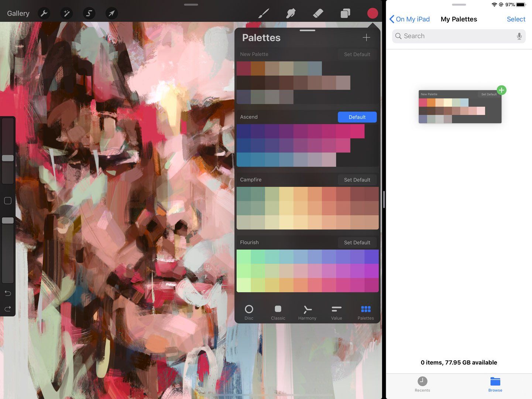Switch to the Disc color picker
The width and height of the screenshot is (532, 399).
[x=249, y=311]
